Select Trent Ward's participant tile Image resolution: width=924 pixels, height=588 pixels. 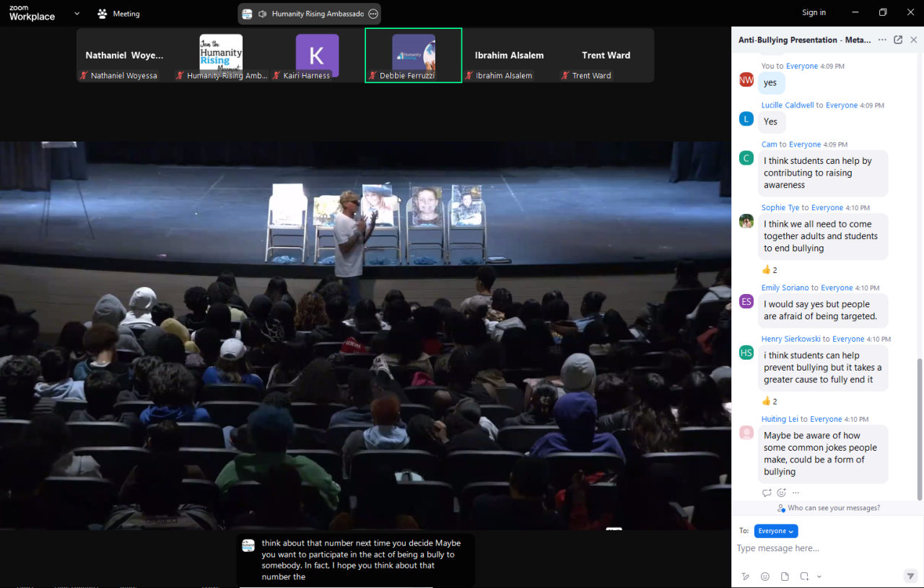[606, 56]
